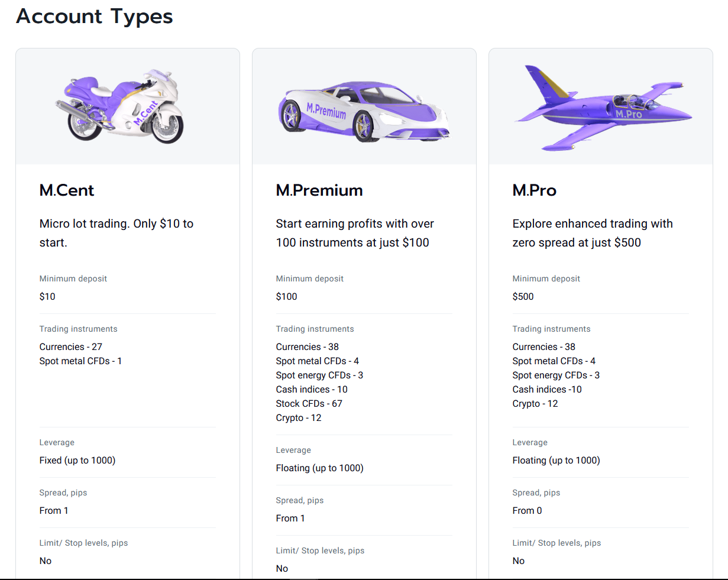
Task: Click M.Pro 'Leverage' label
Action: (530, 443)
